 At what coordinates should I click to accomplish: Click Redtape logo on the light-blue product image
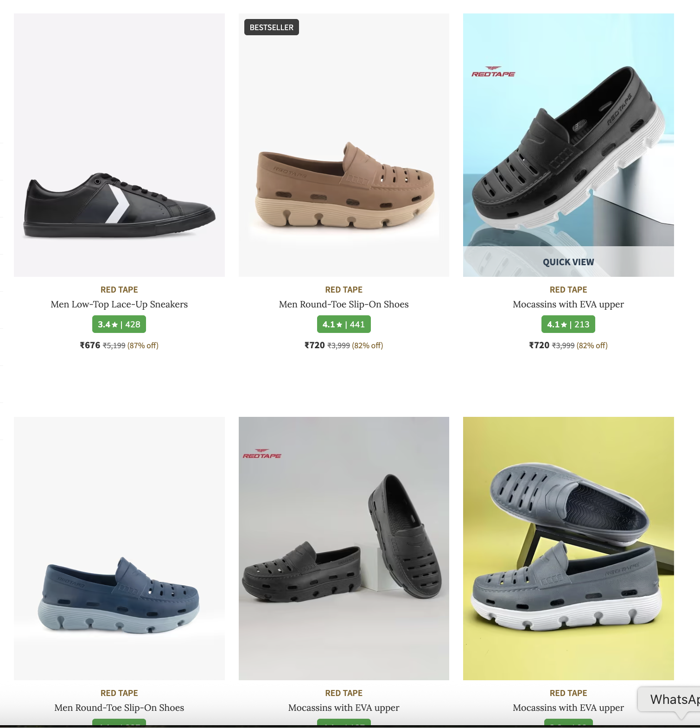pyautogui.click(x=493, y=72)
